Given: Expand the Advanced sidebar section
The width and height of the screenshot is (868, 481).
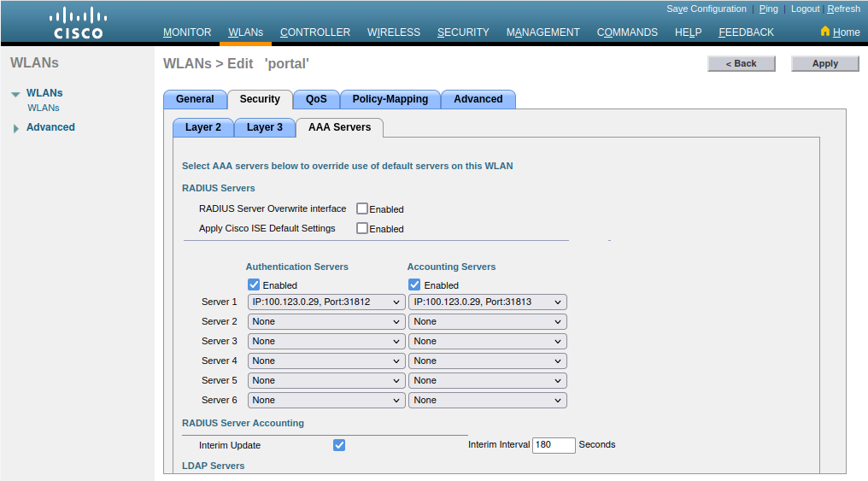Looking at the screenshot, I should pyautogui.click(x=15, y=128).
